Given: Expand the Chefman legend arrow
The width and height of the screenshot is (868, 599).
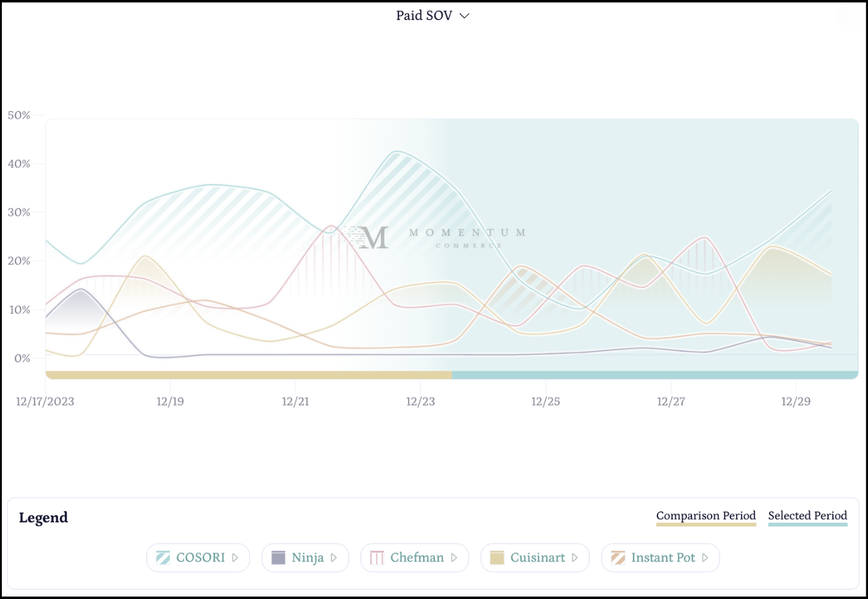Looking at the screenshot, I should pos(454,557).
